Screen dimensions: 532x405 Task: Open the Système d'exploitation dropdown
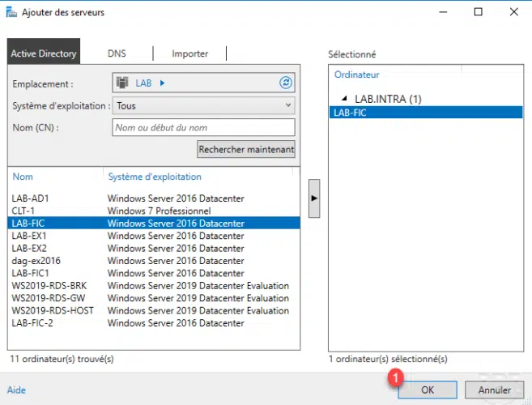pyautogui.click(x=203, y=105)
